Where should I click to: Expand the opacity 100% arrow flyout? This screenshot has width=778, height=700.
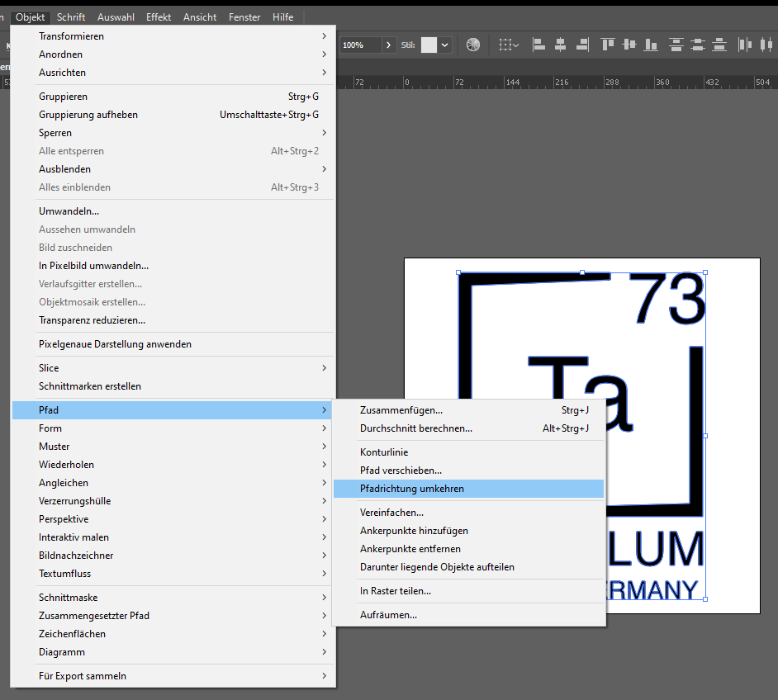[388, 45]
